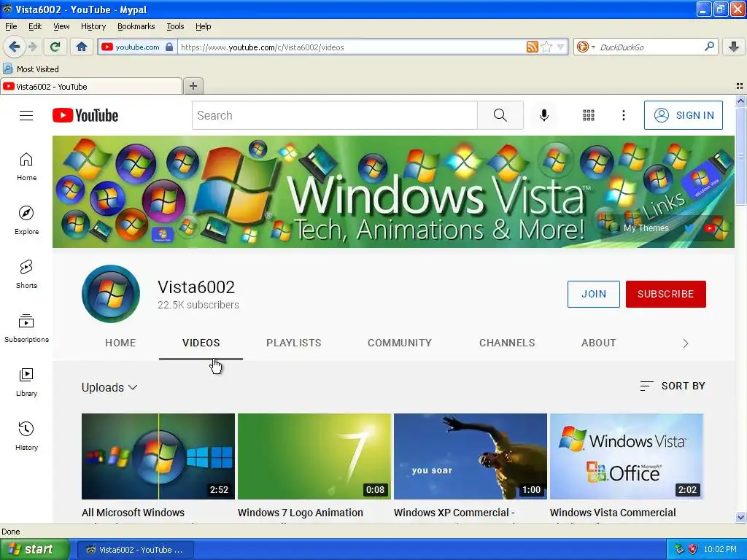Show more channel tabs with chevron
Viewport: 747px width, 560px height.
685,343
